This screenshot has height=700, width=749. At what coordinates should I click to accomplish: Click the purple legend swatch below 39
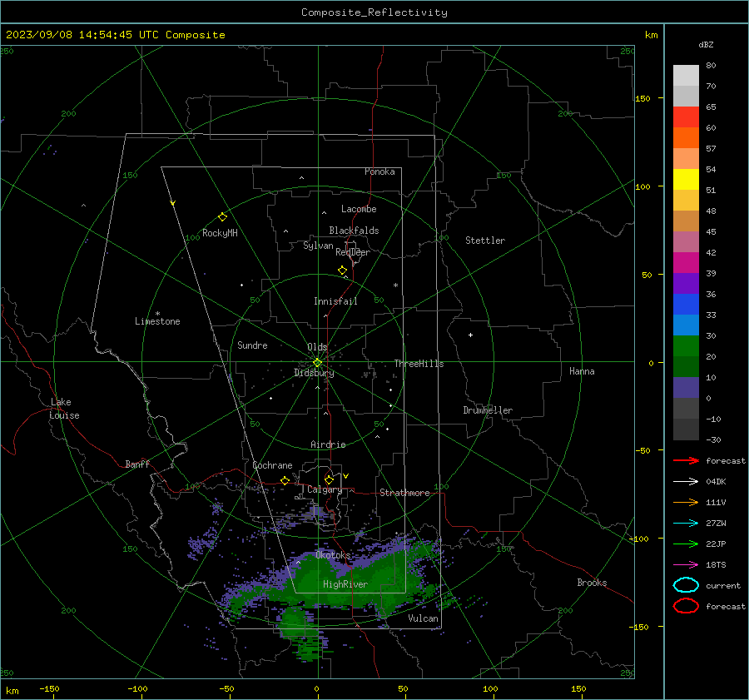pyautogui.click(x=686, y=283)
